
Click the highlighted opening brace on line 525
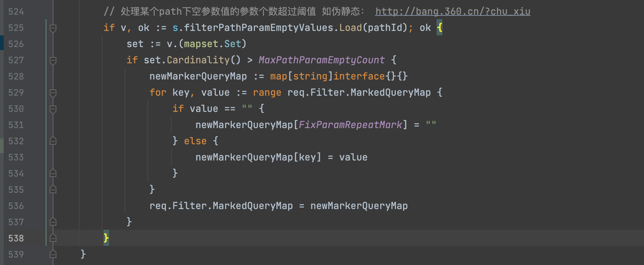(x=440, y=28)
